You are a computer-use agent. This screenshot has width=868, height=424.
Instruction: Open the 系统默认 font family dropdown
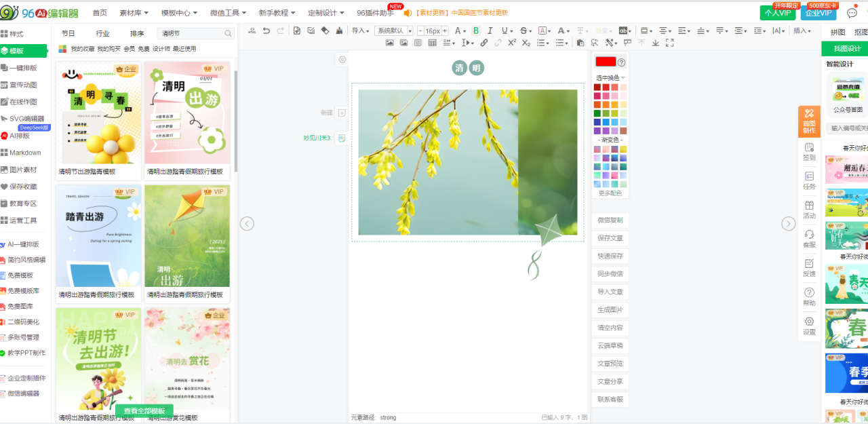point(393,31)
